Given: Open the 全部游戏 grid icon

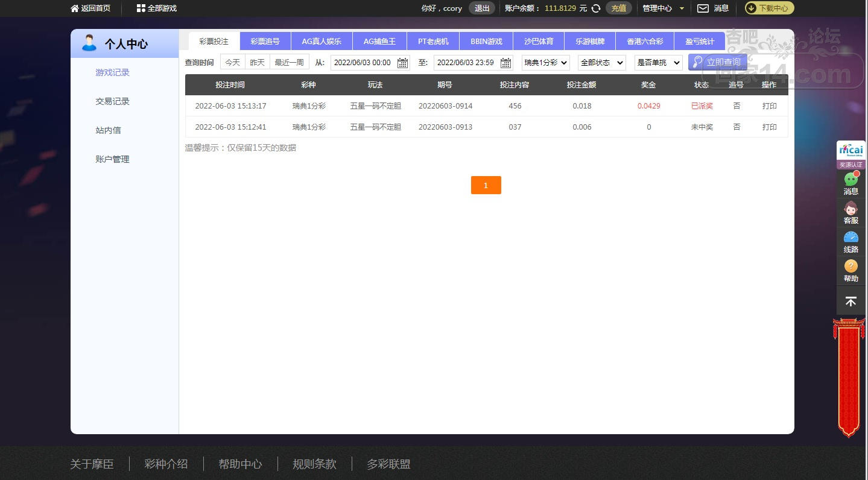Looking at the screenshot, I should (141, 8).
